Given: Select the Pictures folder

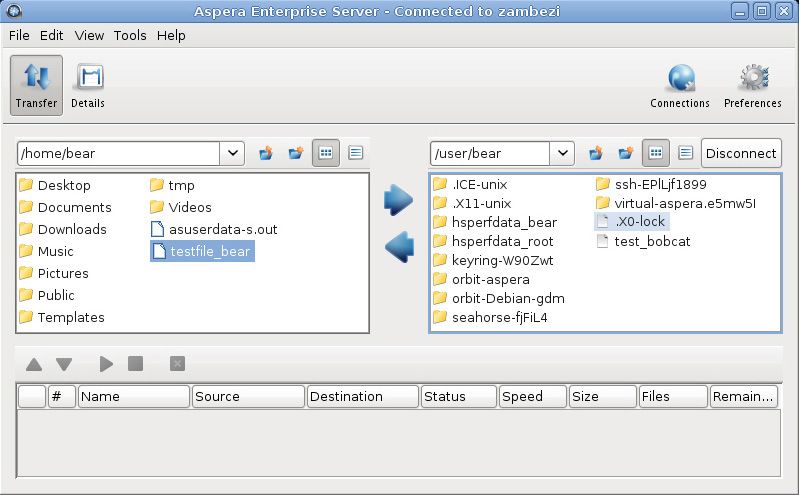Looking at the screenshot, I should [x=54, y=273].
